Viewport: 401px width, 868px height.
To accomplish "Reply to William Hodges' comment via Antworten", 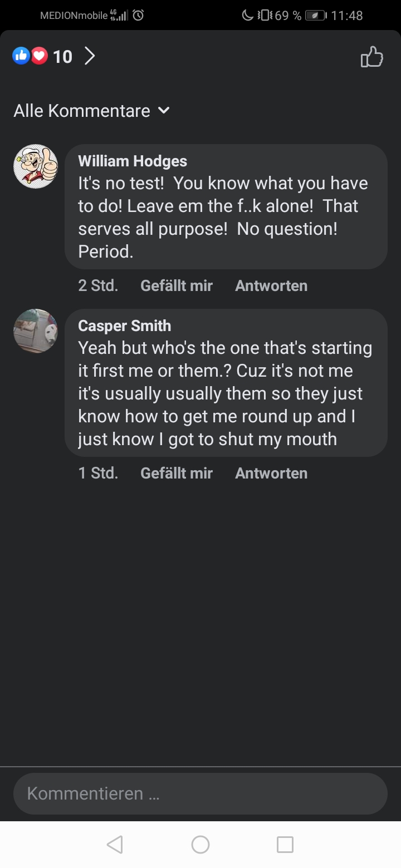I will point(271,286).
